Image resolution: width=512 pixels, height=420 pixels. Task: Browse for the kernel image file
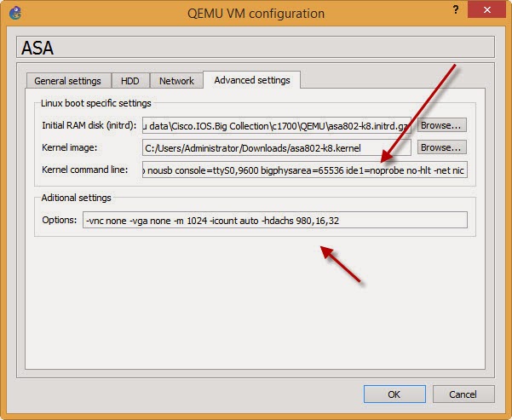pos(442,147)
